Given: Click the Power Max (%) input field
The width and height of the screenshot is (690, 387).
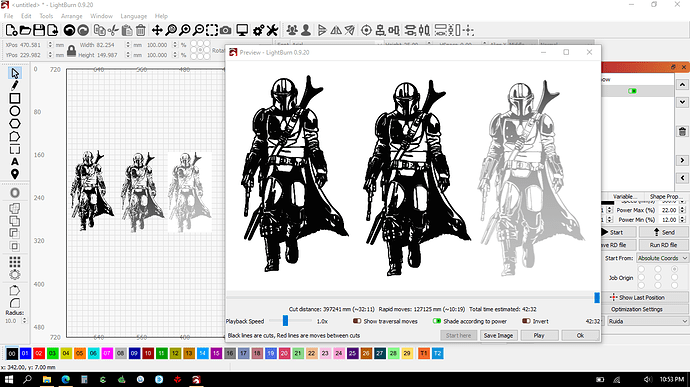Looking at the screenshot, I should 669,210.
